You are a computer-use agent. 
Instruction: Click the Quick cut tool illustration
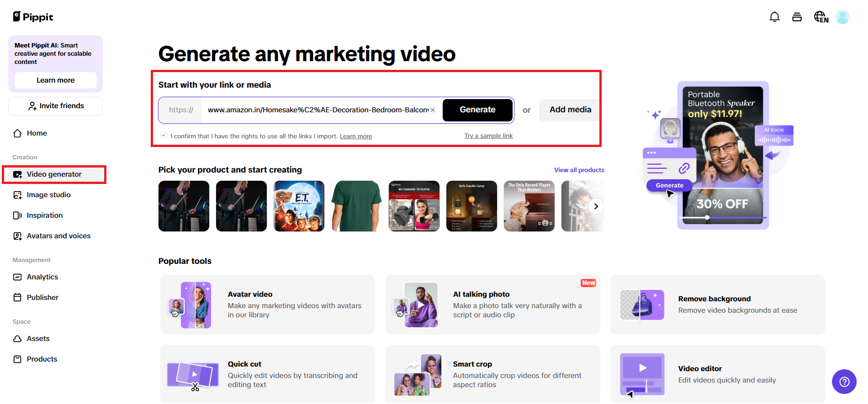(193, 376)
